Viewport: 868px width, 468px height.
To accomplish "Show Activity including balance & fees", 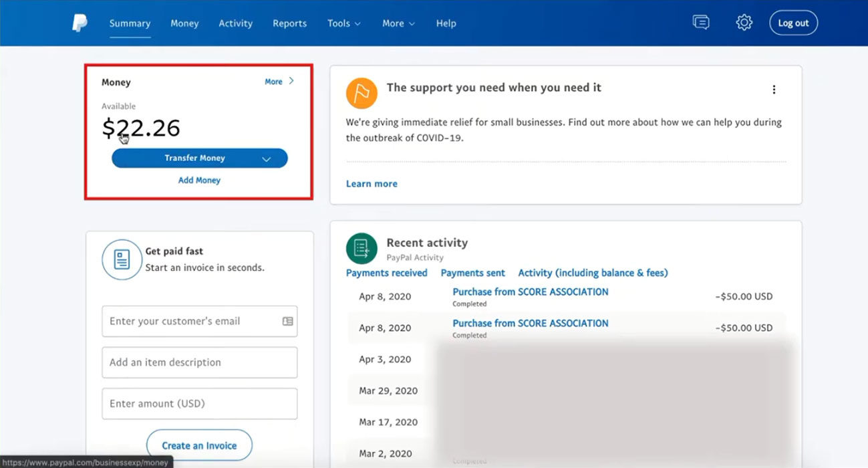I will click(593, 273).
